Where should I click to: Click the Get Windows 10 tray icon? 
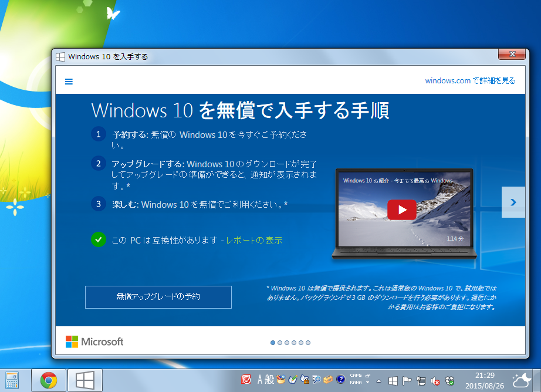click(x=393, y=381)
